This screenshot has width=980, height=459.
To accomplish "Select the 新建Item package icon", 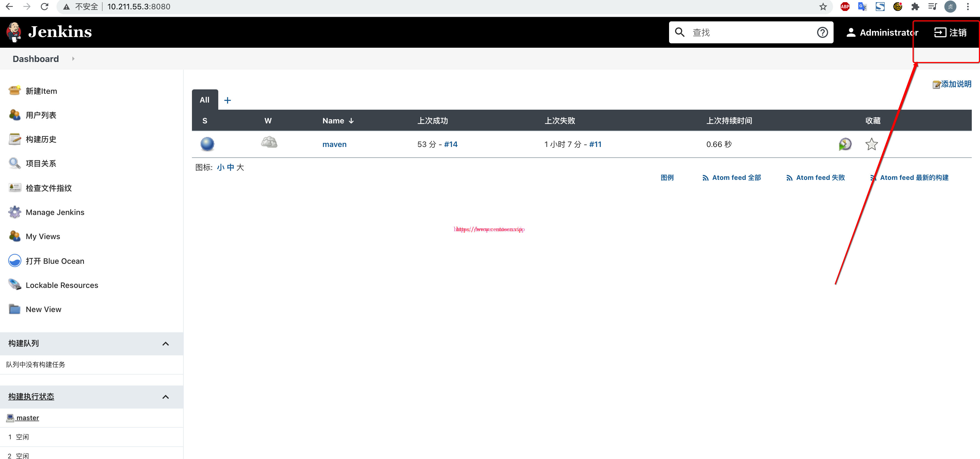I will (15, 90).
